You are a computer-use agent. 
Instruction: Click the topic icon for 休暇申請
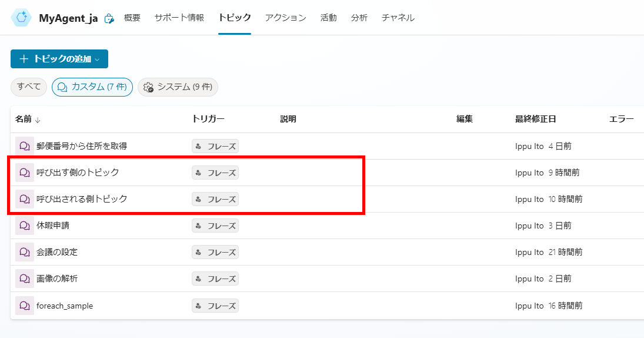pos(25,226)
